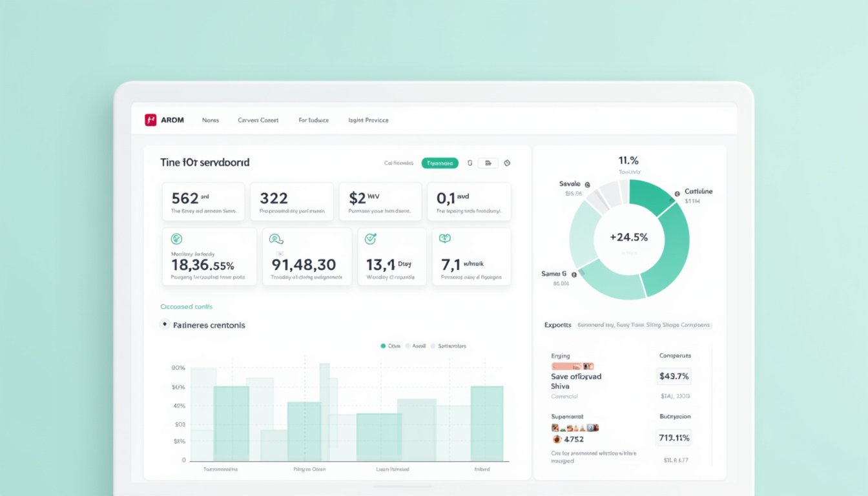
Task: Open the Cal Fiormies dropdown
Action: 398,163
